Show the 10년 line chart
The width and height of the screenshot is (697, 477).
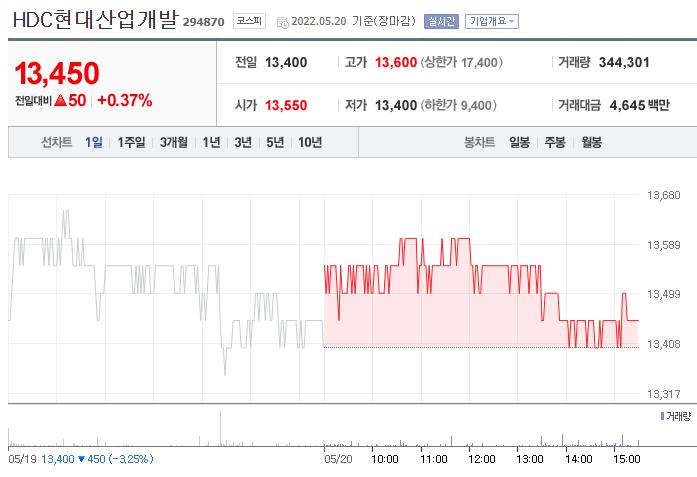click(310, 142)
